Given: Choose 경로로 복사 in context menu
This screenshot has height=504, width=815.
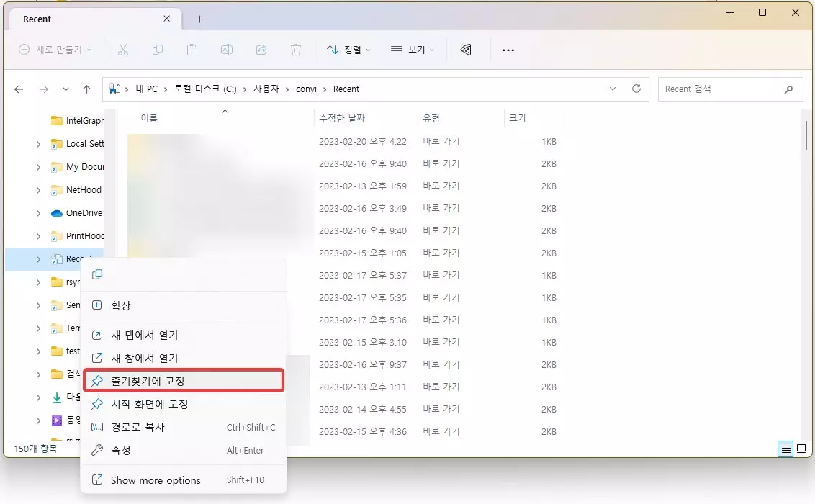Looking at the screenshot, I should [x=184, y=427].
